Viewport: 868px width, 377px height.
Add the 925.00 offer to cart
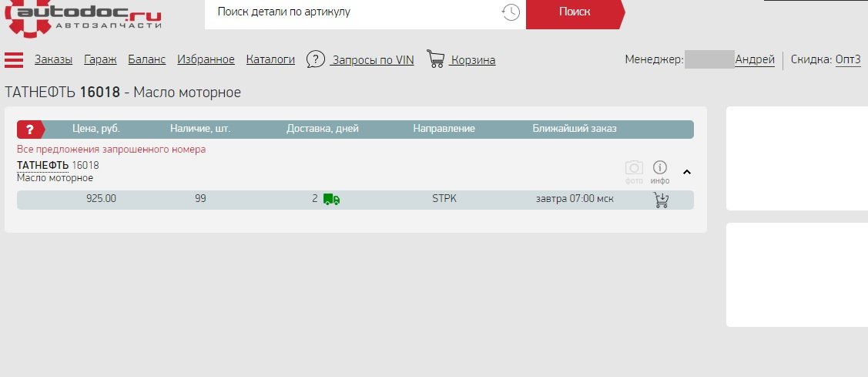tap(661, 200)
